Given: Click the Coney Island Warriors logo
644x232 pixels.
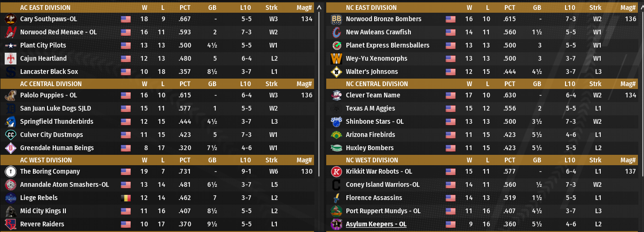Looking at the screenshot, I should [x=336, y=185].
